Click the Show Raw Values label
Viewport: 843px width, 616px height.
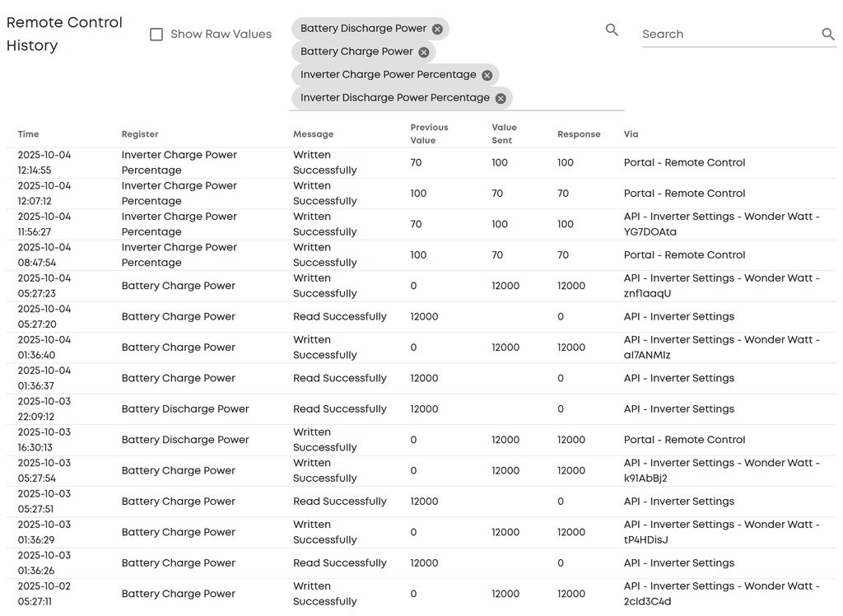pyautogui.click(x=221, y=35)
